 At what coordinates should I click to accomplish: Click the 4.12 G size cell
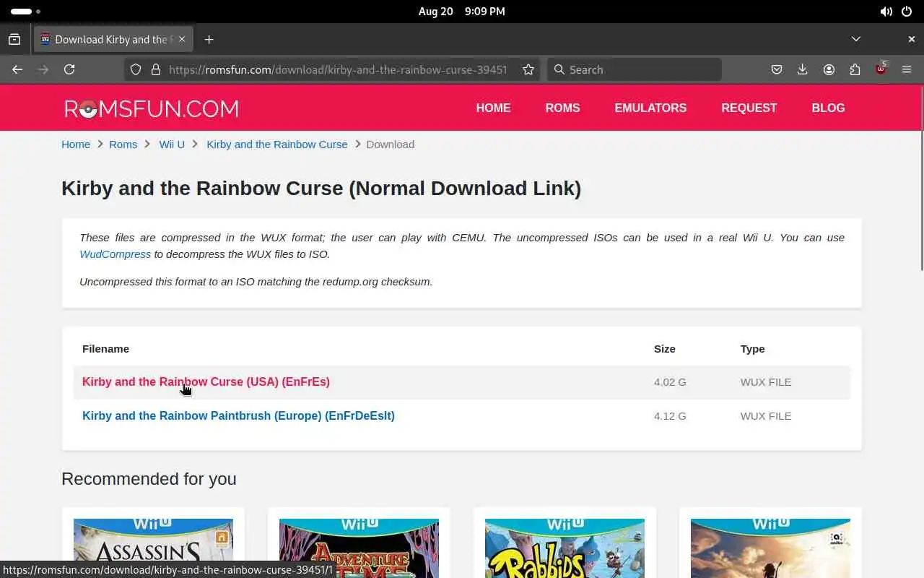pos(670,415)
